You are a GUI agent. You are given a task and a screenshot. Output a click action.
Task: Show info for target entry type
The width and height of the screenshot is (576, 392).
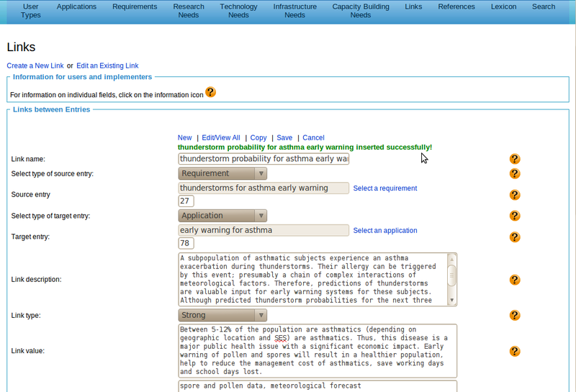click(x=515, y=216)
